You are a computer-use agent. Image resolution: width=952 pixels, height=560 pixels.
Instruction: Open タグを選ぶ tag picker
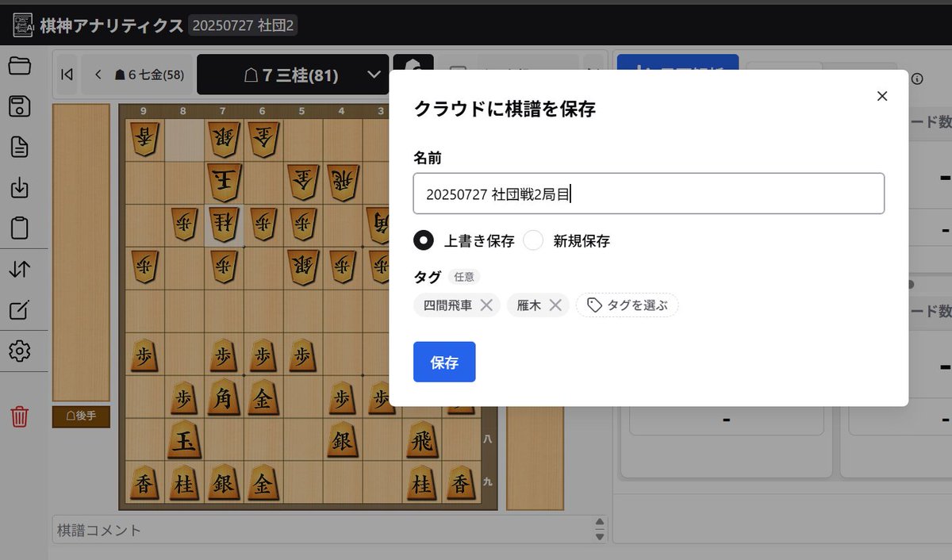627,305
